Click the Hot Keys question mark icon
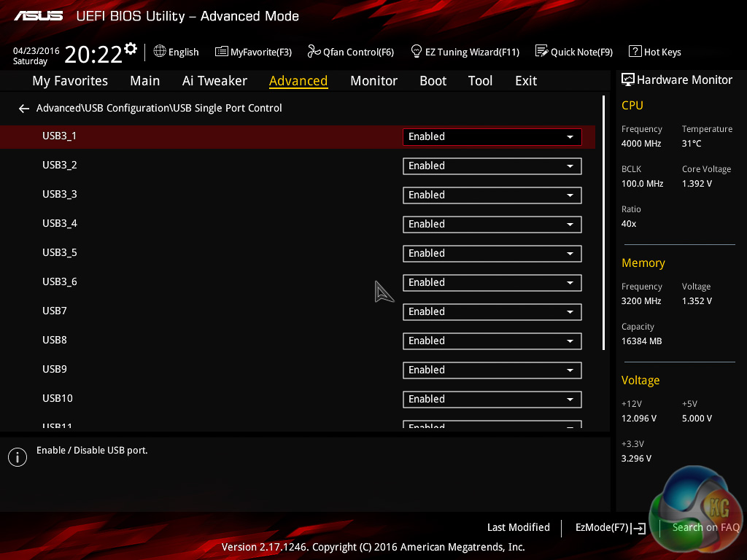The height and width of the screenshot is (560, 747). click(635, 51)
